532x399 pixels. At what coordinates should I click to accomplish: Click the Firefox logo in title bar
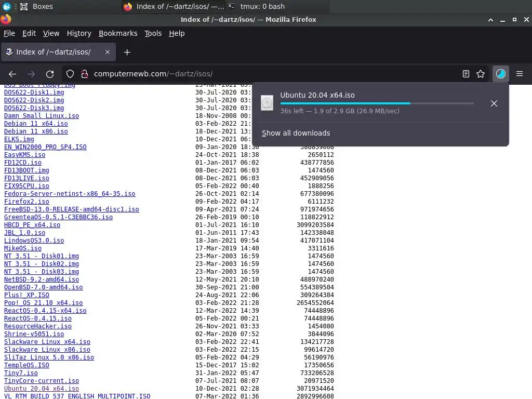tap(6, 19)
